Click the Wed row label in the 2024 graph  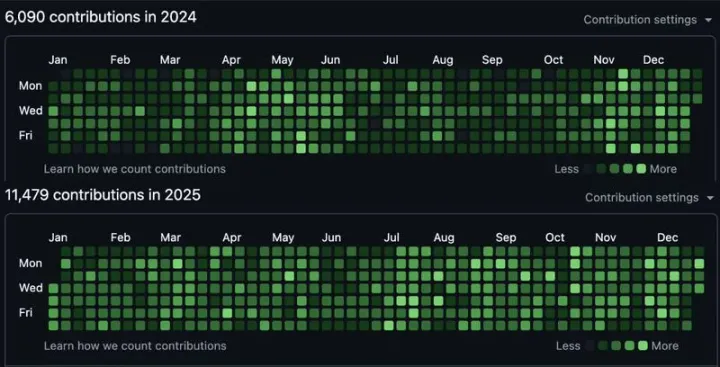[31, 111]
